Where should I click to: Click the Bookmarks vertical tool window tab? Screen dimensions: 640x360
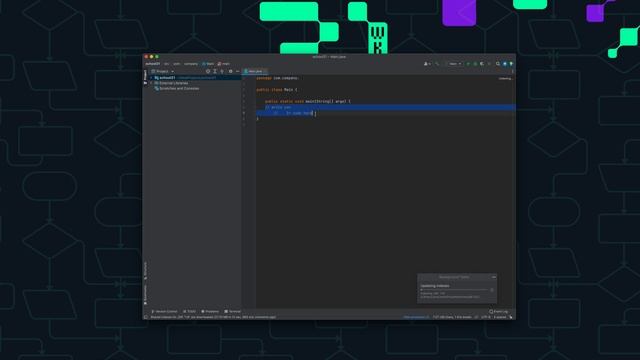tap(145, 295)
